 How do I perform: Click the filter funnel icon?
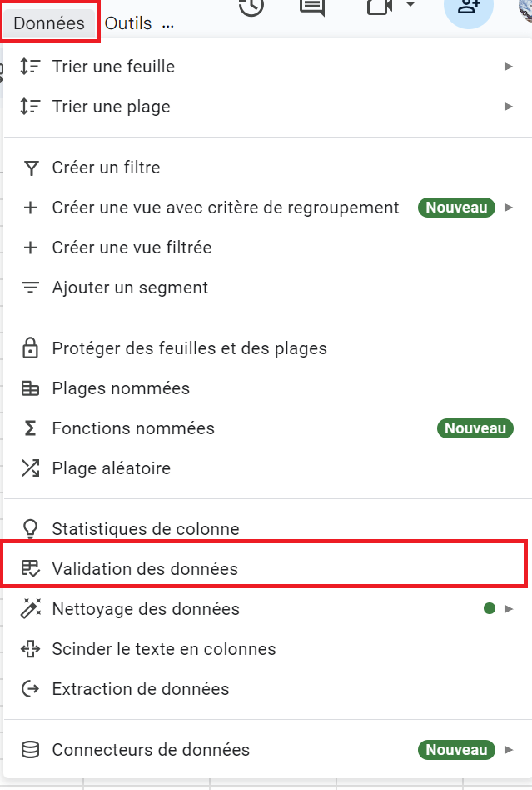31,167
